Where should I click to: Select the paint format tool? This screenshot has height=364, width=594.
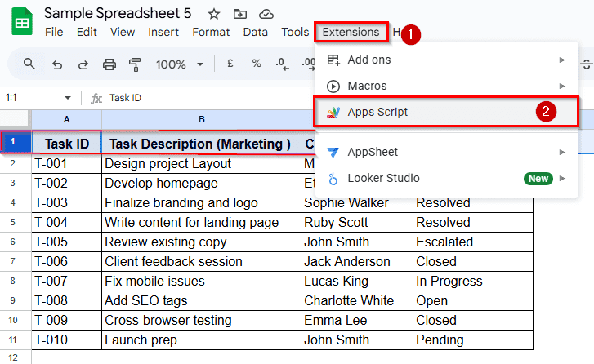click(x=135, y=64)
